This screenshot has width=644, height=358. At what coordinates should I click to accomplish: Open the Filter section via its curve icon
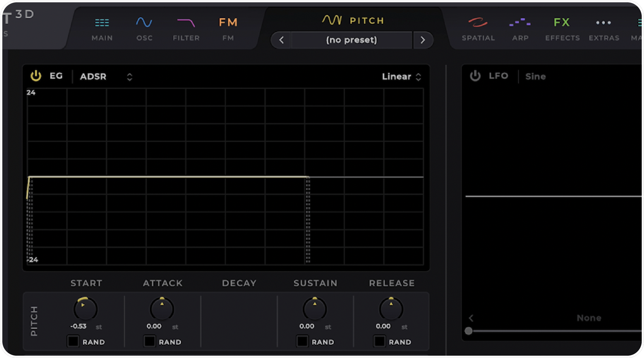(186, 22)
